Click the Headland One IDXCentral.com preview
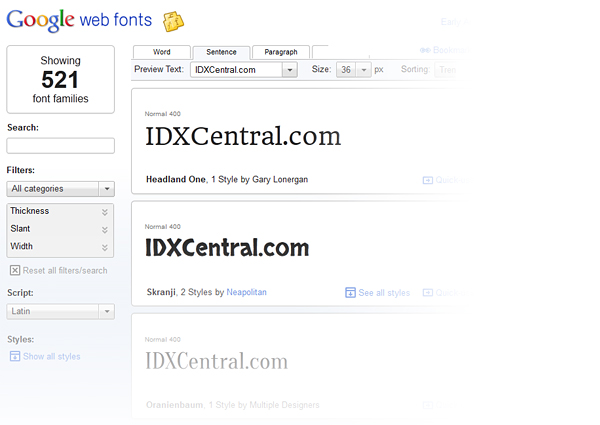 pos(243,136)
